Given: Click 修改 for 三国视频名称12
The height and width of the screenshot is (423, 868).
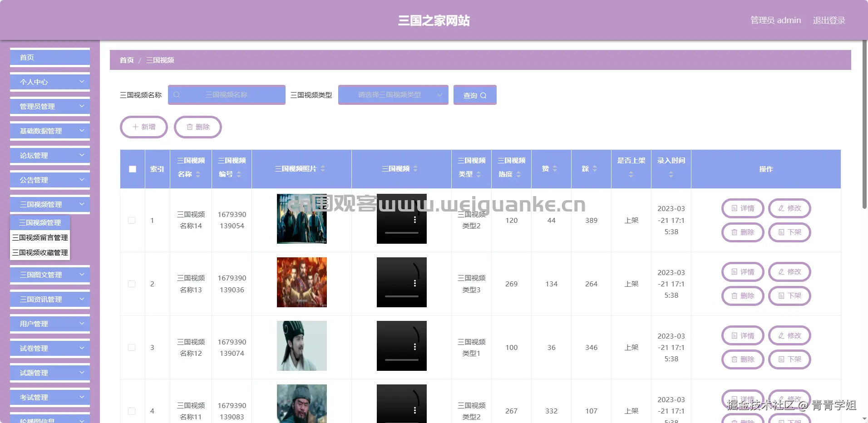Looking at the screenshot, I should tap(789, 336).
